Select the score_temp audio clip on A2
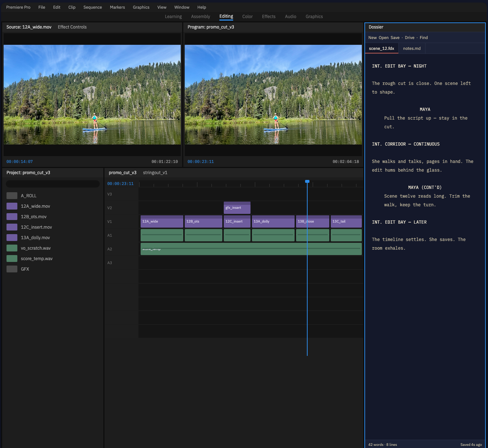The width and height of the screenshot is (488, 448). (x=251, y=249)
